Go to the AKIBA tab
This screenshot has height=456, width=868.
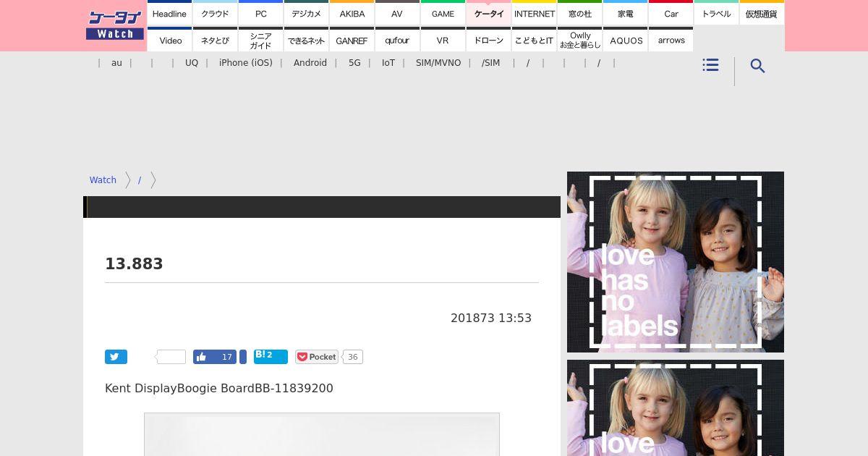(x=352, y=13)
